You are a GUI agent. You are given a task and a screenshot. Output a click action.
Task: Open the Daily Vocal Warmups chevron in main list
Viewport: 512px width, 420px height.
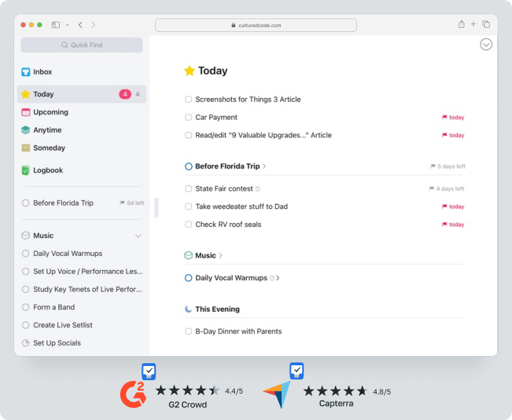tap(278, 278)
